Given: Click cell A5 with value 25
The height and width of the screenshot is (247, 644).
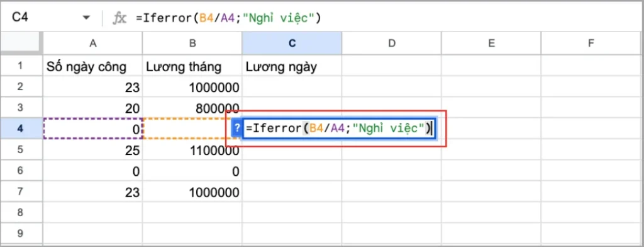Looking at the screenshot, I should coord(93,149).
